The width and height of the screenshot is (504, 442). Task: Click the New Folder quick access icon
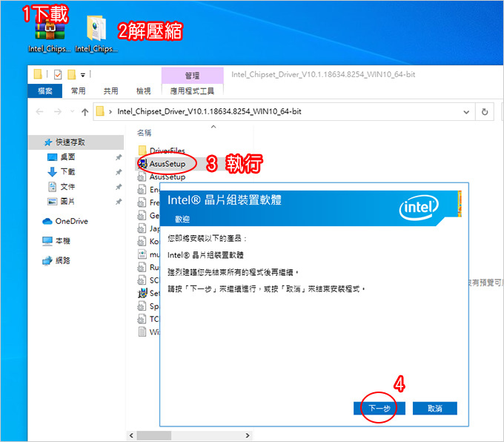pos(71,75)
